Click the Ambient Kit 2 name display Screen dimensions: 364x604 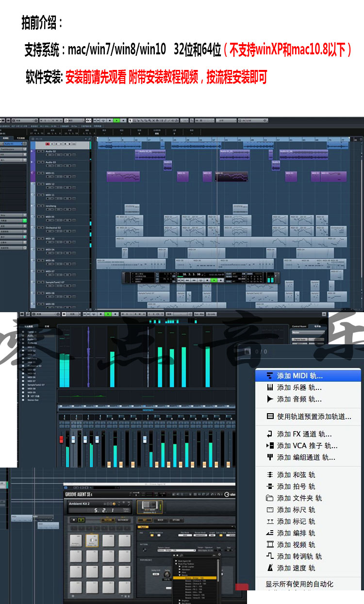[79, 503]
